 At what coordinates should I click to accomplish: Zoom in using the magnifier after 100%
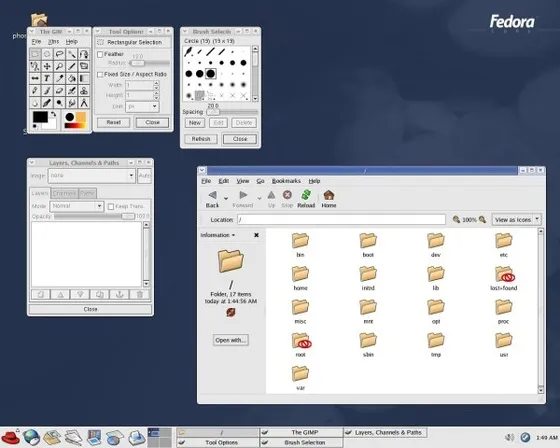point(482,219)
